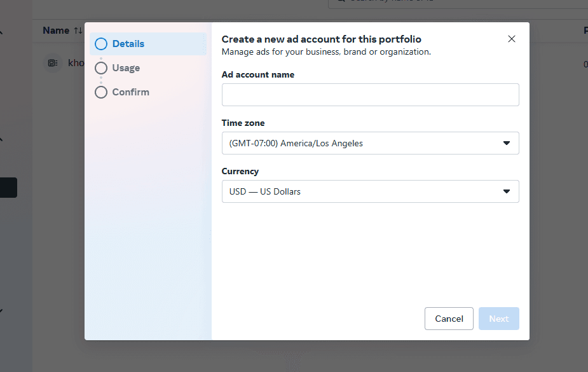
Task: Select the Usage step radio button
Action: [100, 68]
